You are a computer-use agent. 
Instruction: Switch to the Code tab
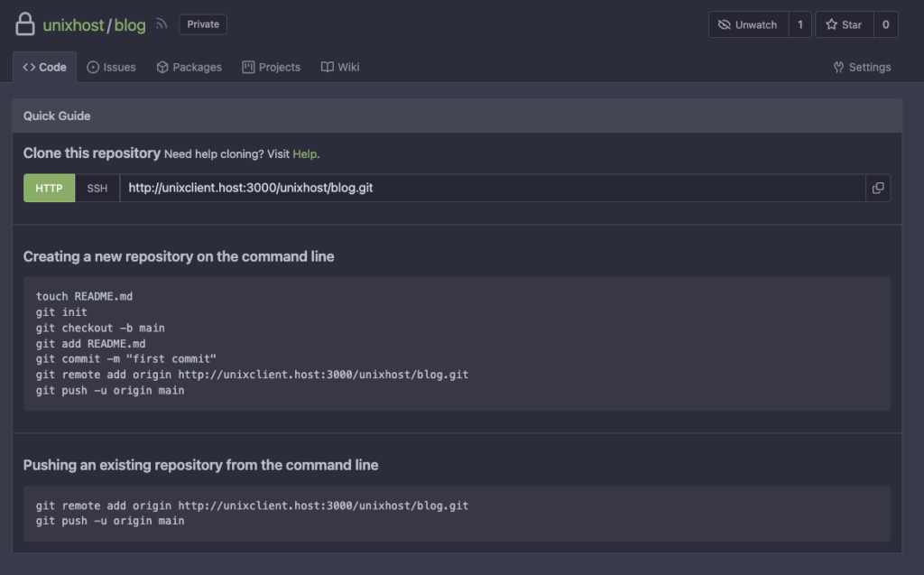pos(44,66)
